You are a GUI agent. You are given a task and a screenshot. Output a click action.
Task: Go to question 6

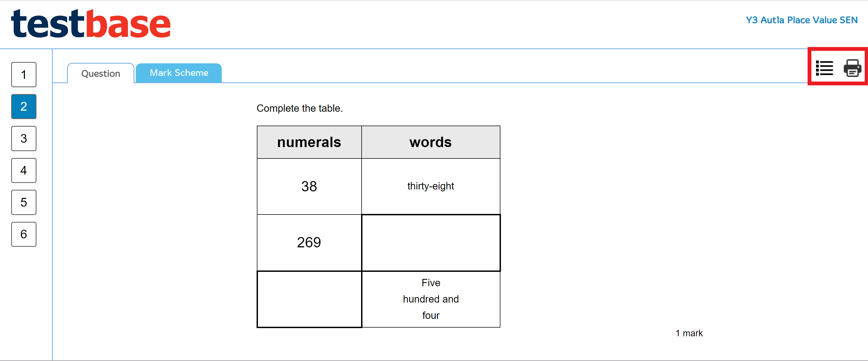pos(24,234)
